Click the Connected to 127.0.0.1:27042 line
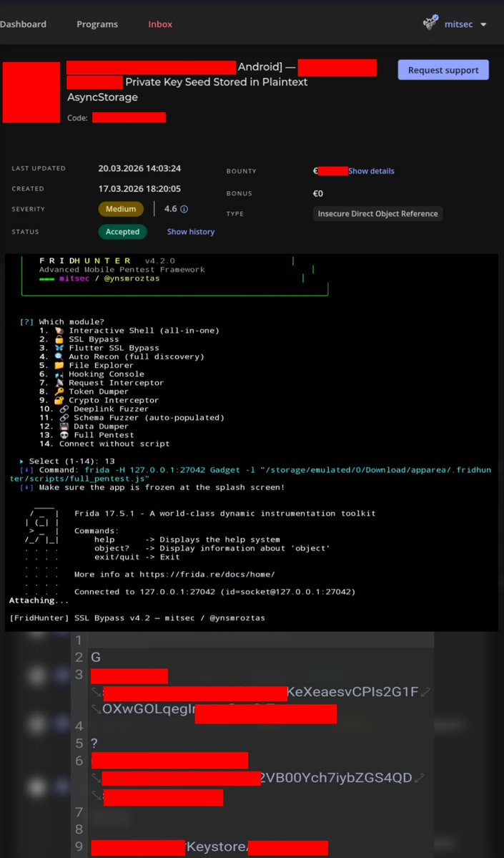This screenshot has height=858, width=504. pos(215,592)
